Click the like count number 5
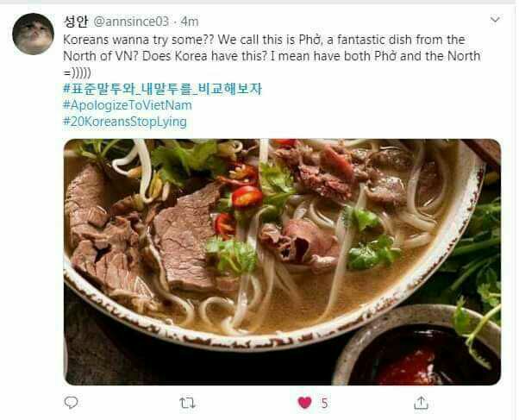Viewport: 519px width, 420px height. click(324, 403)
